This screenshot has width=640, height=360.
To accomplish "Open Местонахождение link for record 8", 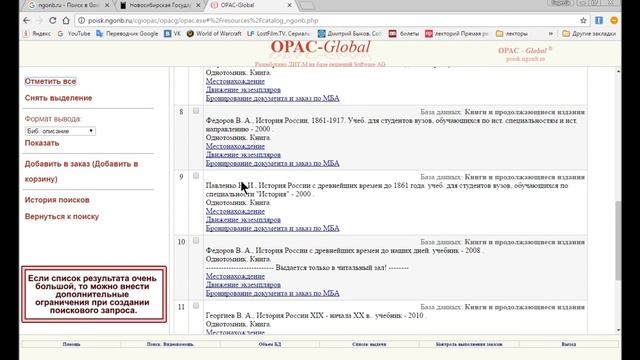I will tap(235, 146).
